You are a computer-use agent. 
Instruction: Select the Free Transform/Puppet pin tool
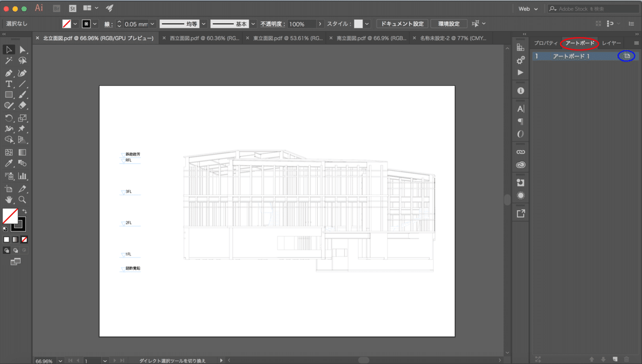click(22, 129)
